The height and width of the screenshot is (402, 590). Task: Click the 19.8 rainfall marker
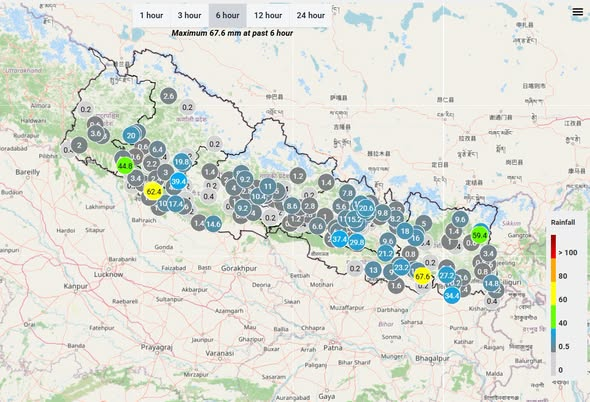(181, 162)
